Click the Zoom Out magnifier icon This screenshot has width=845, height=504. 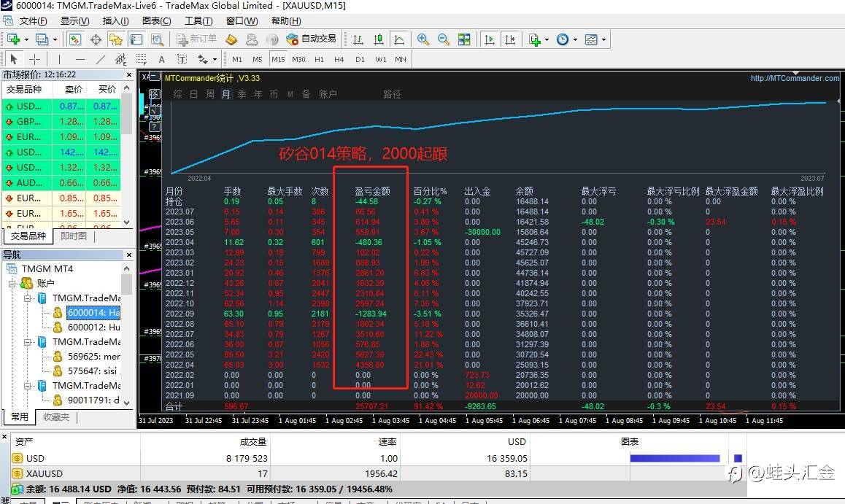[x=444, y=39]
